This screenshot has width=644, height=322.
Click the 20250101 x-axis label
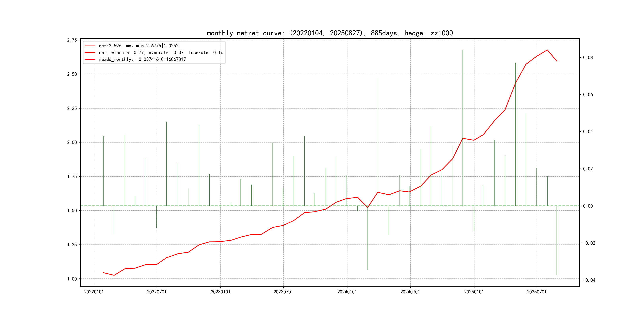[474, 292]
